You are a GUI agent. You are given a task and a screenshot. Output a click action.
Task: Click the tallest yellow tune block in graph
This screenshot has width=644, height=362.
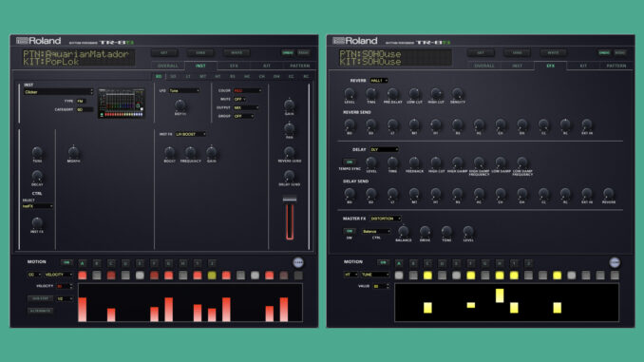coord(500,295)
